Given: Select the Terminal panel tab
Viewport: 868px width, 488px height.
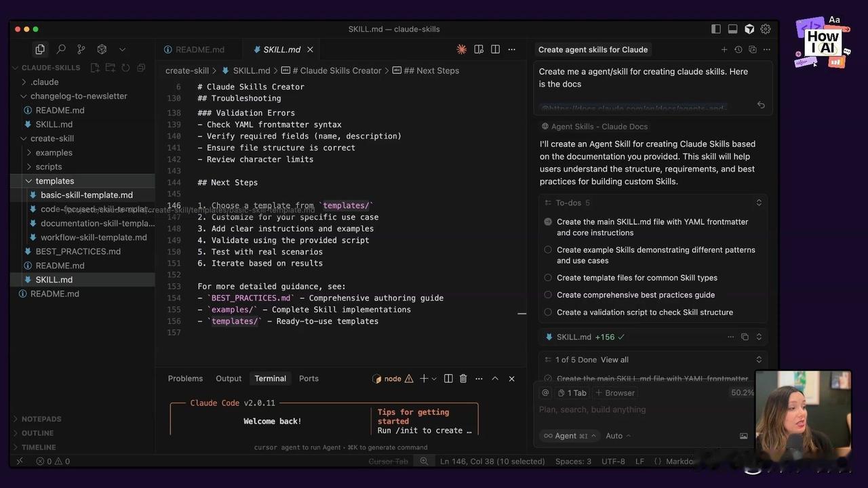Looking at the screenshot, I should coord(271,379).
